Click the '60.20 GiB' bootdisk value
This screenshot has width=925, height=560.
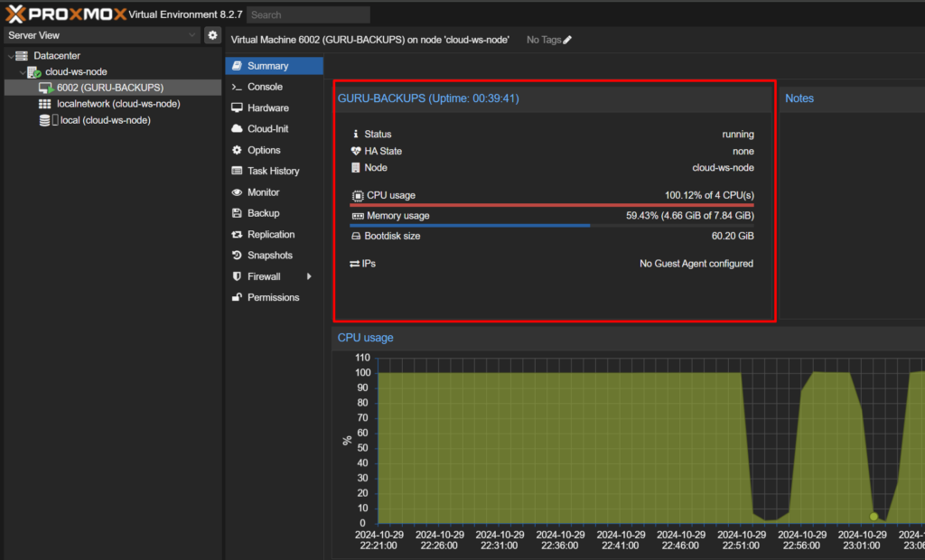coord(733,236)
